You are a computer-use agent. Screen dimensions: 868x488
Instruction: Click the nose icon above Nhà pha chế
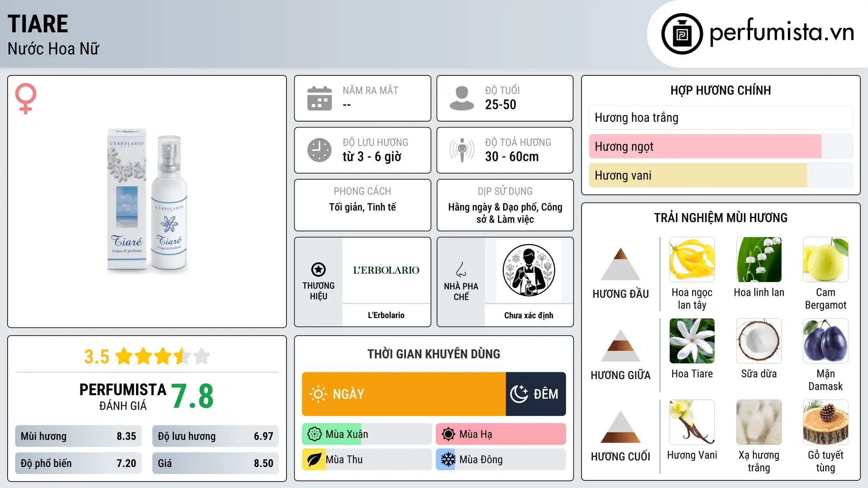click(461, 269)
